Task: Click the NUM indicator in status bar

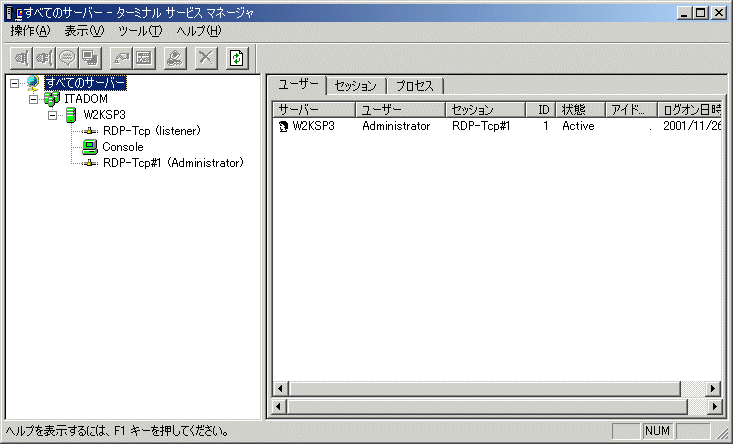Action: tap(657, 430)
